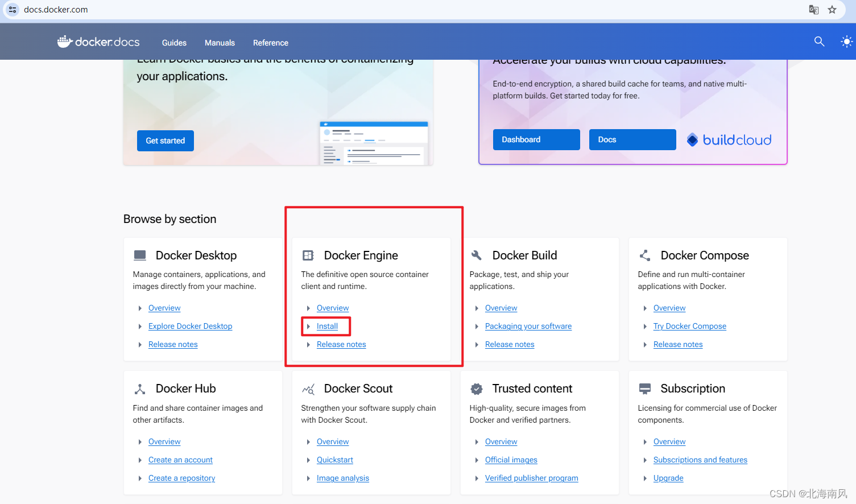
Task: Click the docs screenshot thumbnail beside Get started
Action: pos(374,143)
